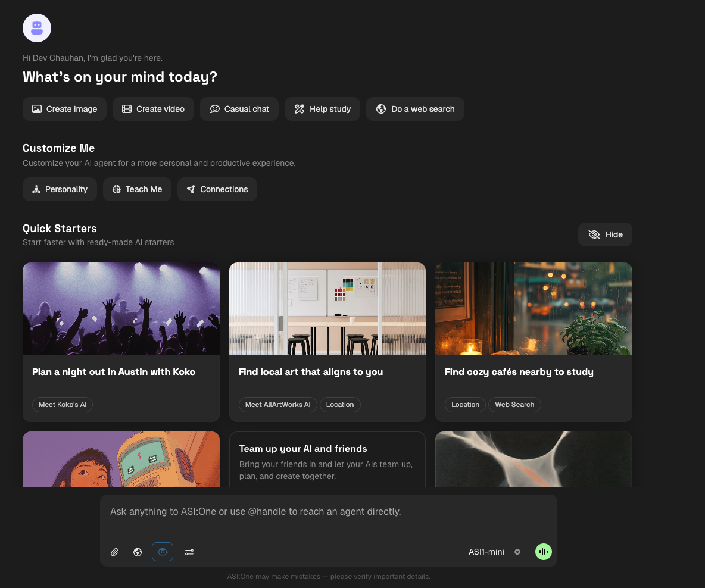This screenshot has width=705, height=588.
Task: Choose Do a web search
Action: 415,109
